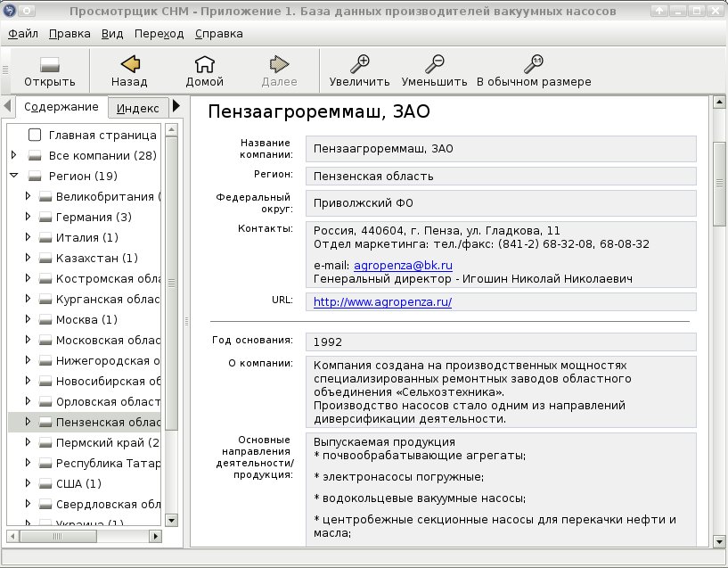This screenshot has width=728, height=568.
Task: Click the year value 1992
Action: (x=328, y=342)
